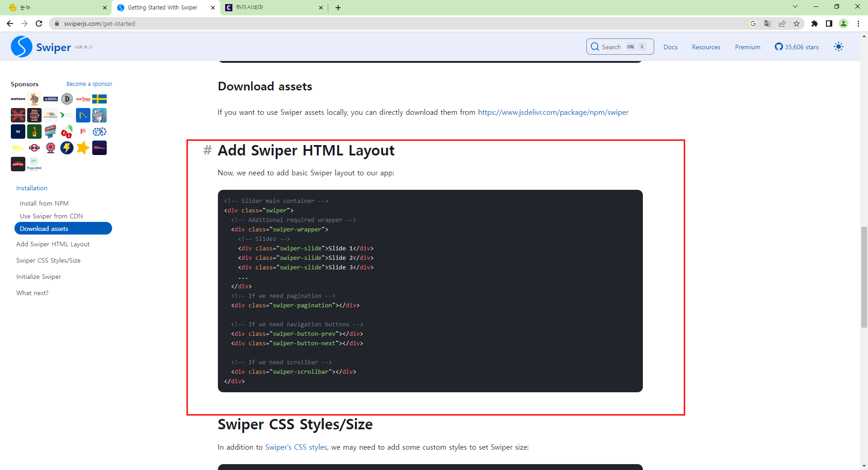
Task: Open the Extensions puzzle icon
Action: pos(815,23)
